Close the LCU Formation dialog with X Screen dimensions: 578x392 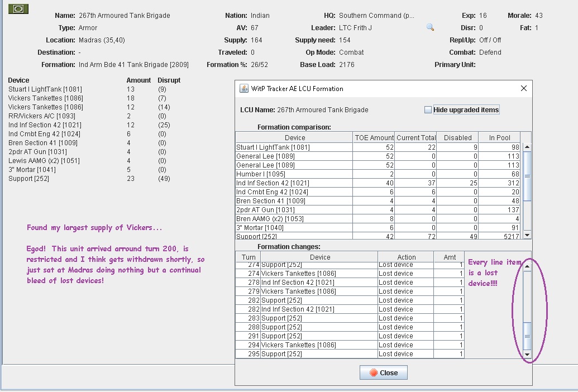[x=523, y=88]
